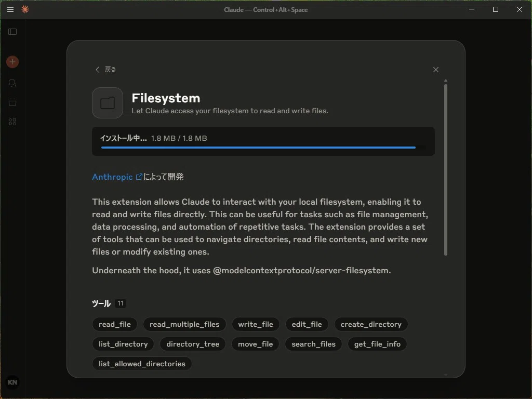Screen dimensions: 532x399
Task: Toggle the sidebar panel icon
Action: (x=12, y=32)
